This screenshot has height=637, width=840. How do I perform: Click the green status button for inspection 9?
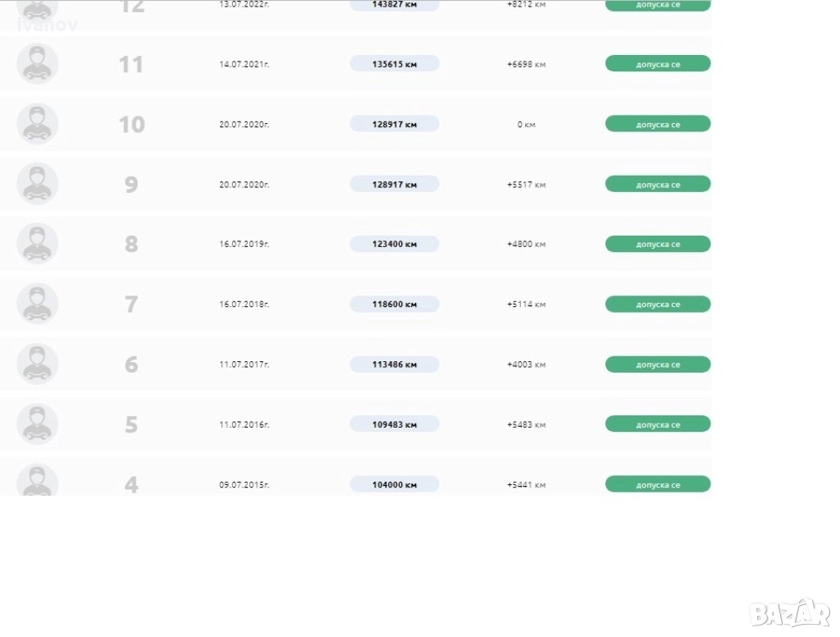coord(657,184)
